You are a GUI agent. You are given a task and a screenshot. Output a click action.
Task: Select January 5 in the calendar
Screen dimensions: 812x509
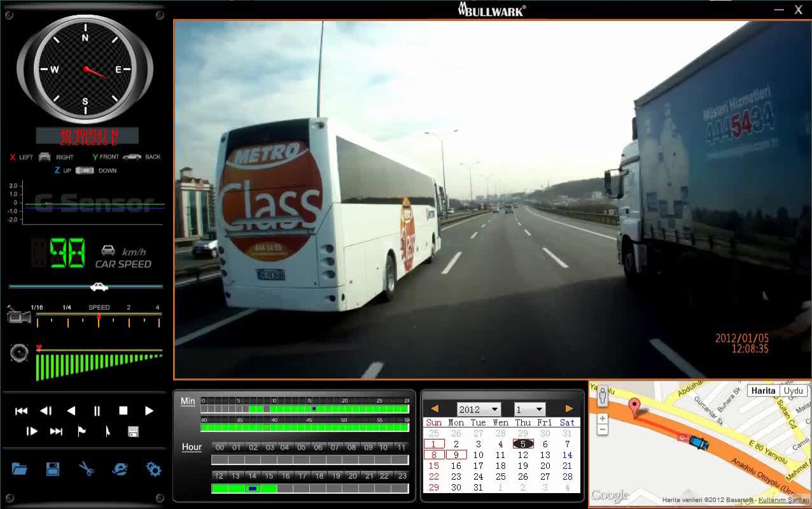(x=522, y=444)
